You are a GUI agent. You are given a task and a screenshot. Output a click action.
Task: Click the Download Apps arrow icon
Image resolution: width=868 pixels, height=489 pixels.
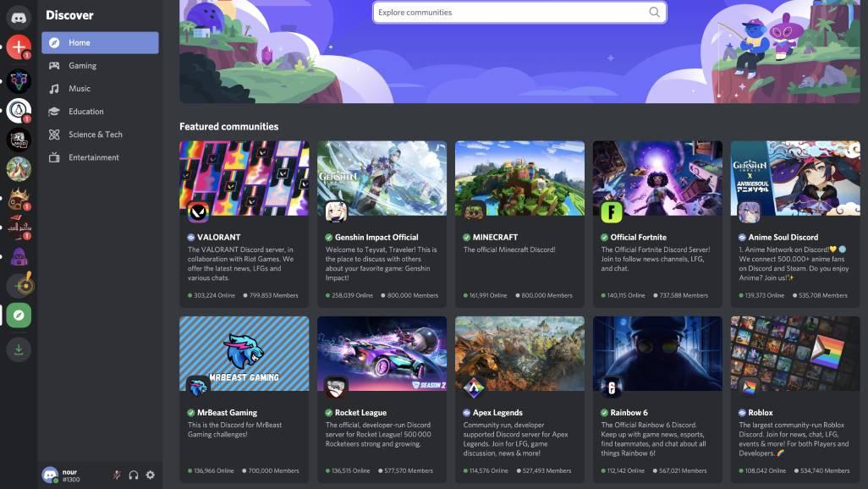pos(19,349)
